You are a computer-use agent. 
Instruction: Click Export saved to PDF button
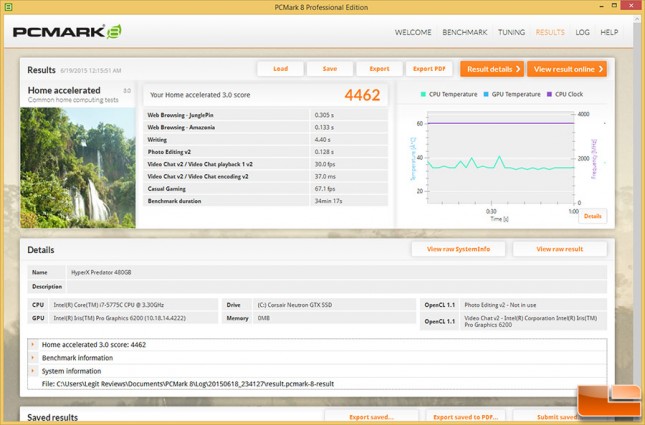(x=465, y=417)
